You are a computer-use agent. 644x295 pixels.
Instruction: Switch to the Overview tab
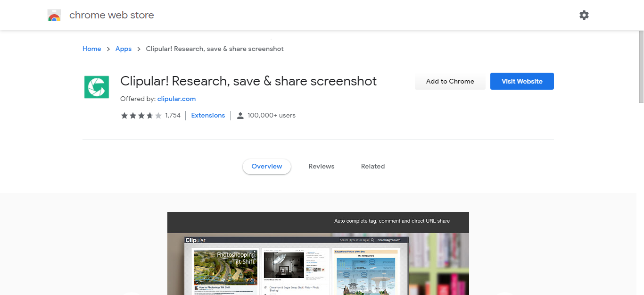click(x=267, y=166)
